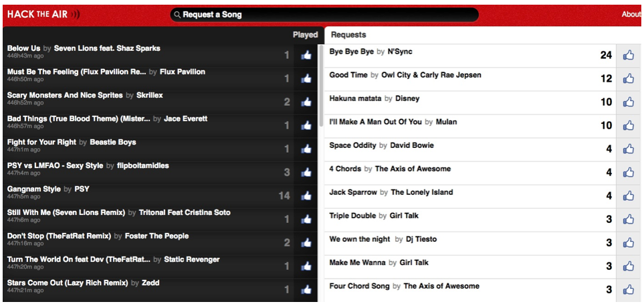Like Jack Sparrow by The Lonely Island
The height and width of the screenshot is (306, 644).
(x=629, y=196)
